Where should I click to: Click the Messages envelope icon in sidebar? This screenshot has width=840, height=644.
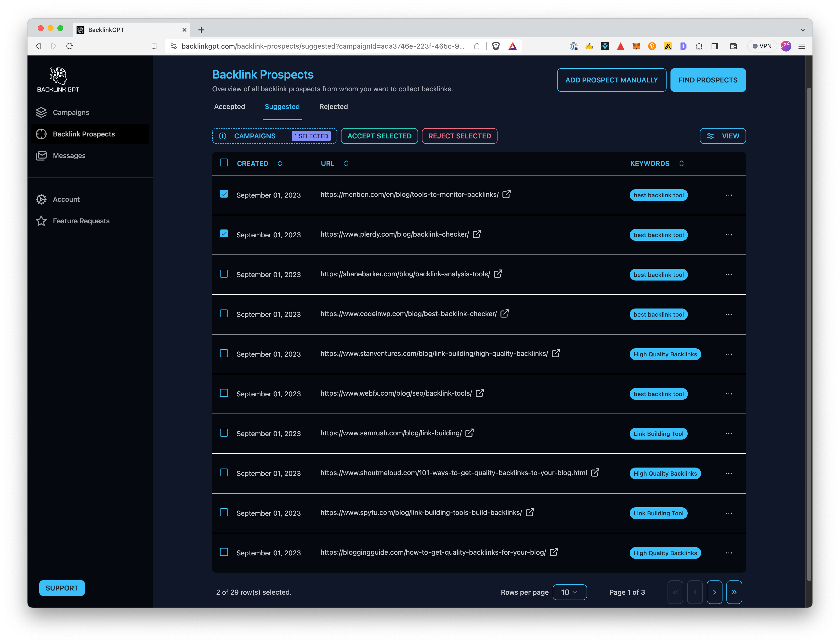(x=41, y=156)
